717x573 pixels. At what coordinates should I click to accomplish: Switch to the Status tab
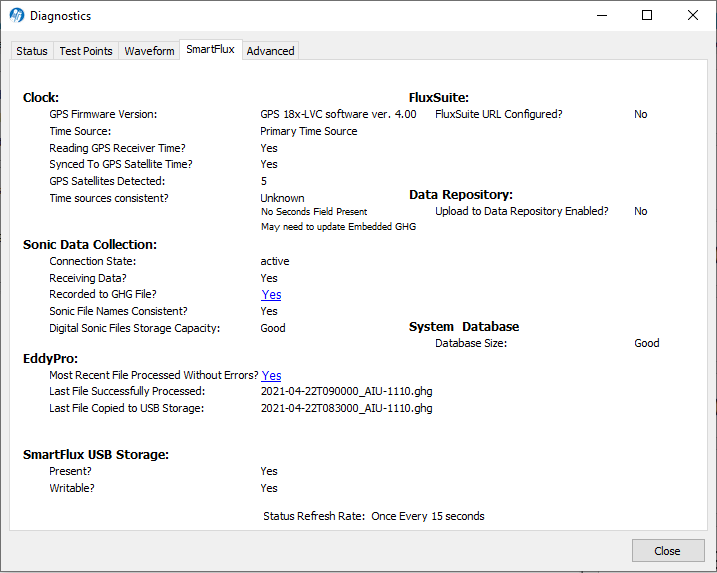click(32, 51)
